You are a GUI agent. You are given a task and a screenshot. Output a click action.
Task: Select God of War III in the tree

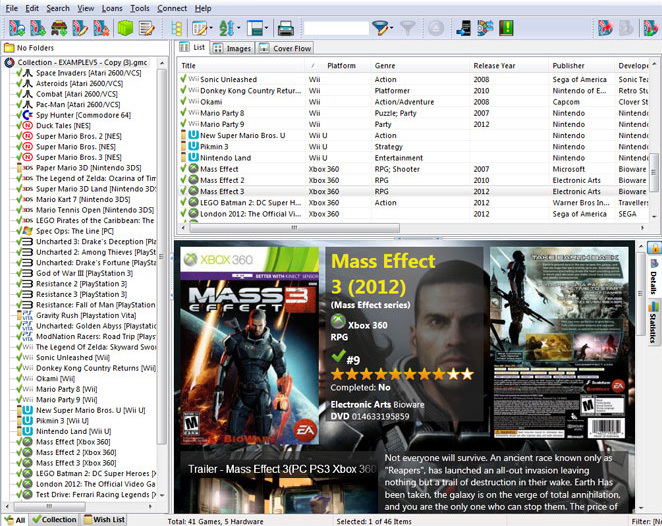click(84, 273)
